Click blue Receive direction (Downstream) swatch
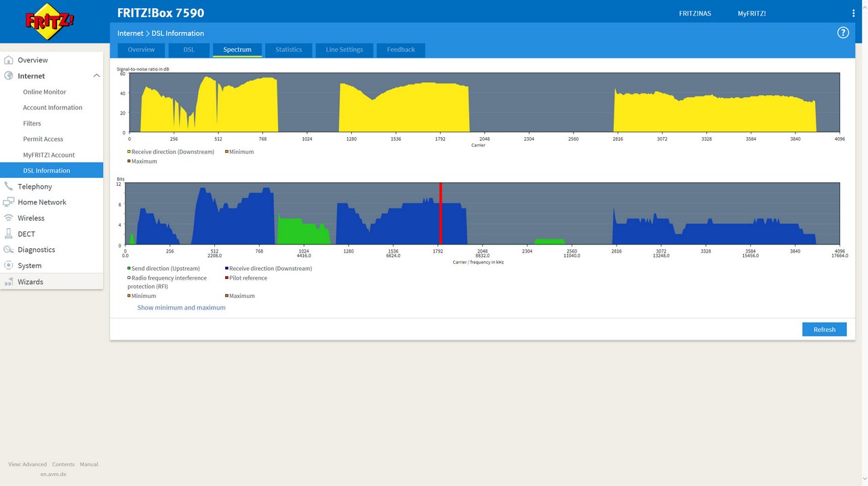 (226, 269)
